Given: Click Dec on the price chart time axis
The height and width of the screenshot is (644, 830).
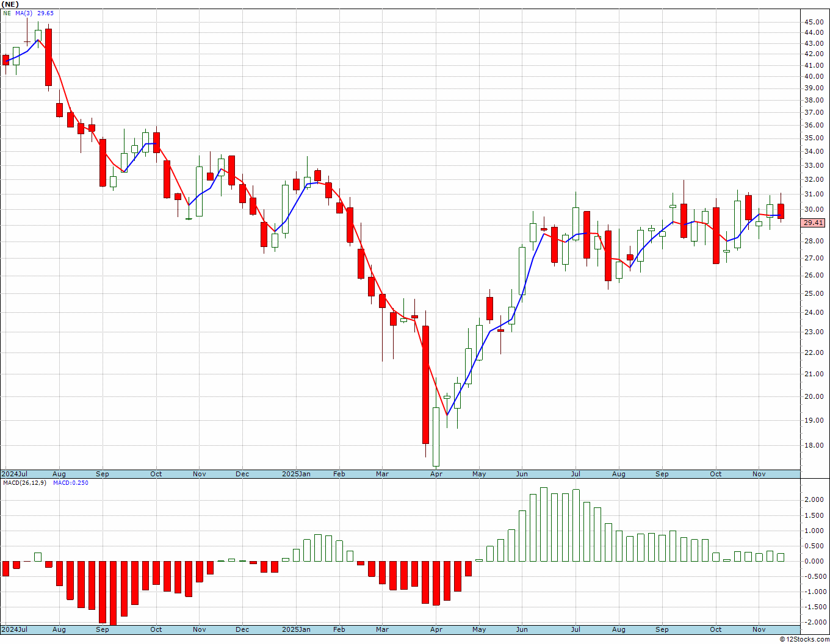Looking at the screenshot, I should (x=242, y=474).
